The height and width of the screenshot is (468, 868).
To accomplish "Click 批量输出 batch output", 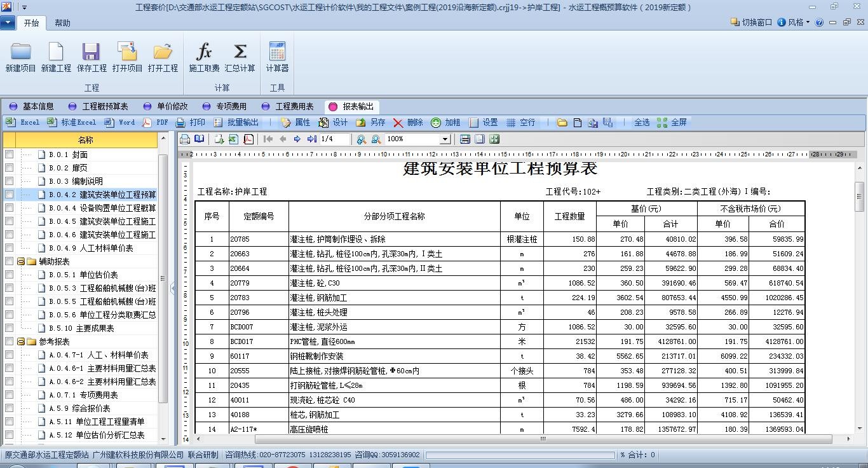I will 236,122.
